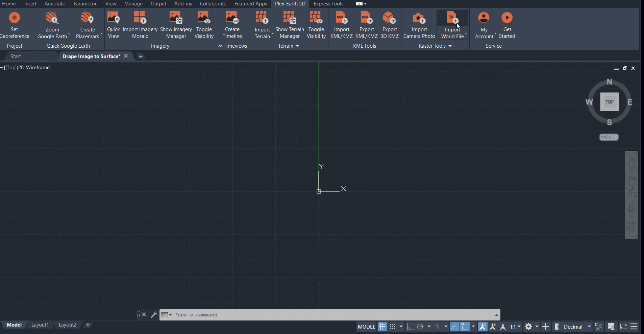Toggle ortho mode
Screen dimensions: 644x334
pyautogui.click(x=410, y=327)
